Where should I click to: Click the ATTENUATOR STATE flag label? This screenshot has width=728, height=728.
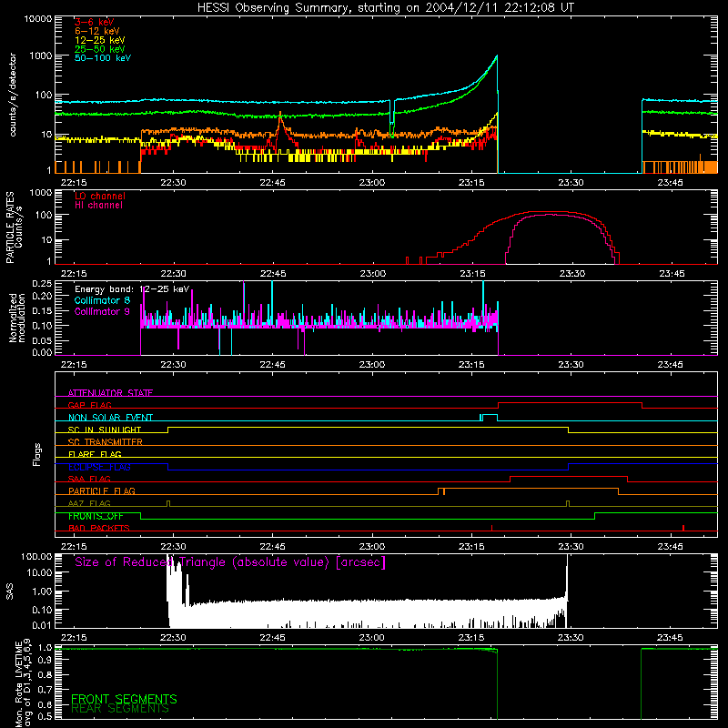(110, 393)
